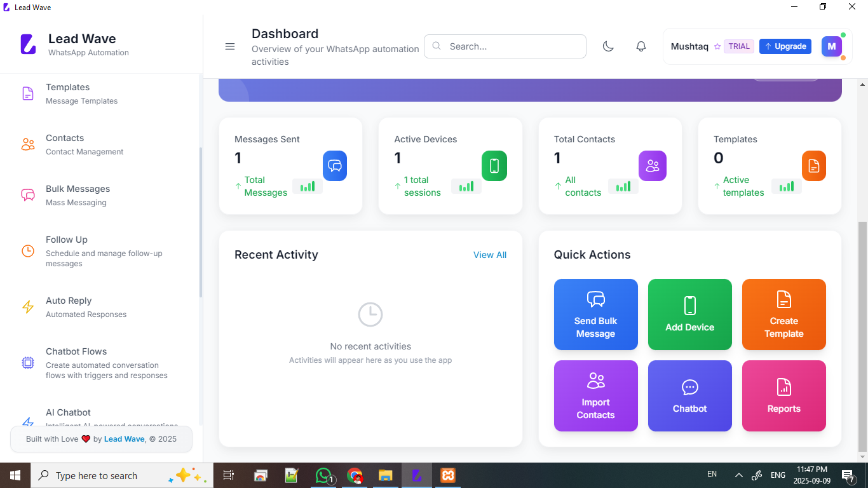Click the Lead Wave logo icon in sidebar
The height and width of the screenshot is (488, 868).
[x=29, y=44]
